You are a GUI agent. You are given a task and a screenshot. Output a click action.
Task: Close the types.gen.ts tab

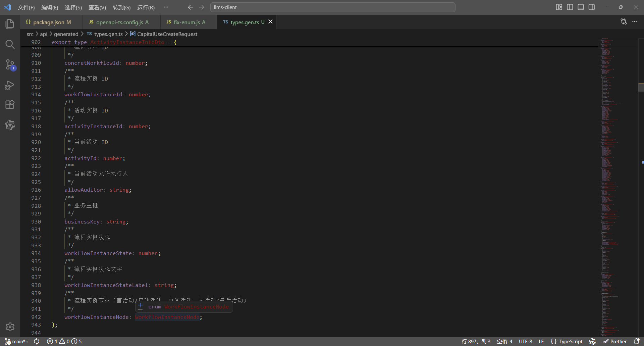pyautogui.click(x=270, y=21)
